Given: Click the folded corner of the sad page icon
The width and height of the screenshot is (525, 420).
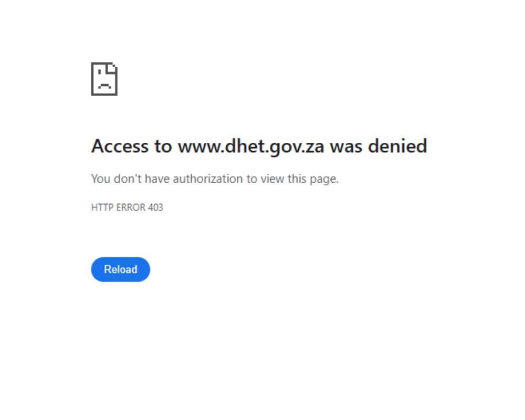Looking at the screenshot, I should [112, 68].
